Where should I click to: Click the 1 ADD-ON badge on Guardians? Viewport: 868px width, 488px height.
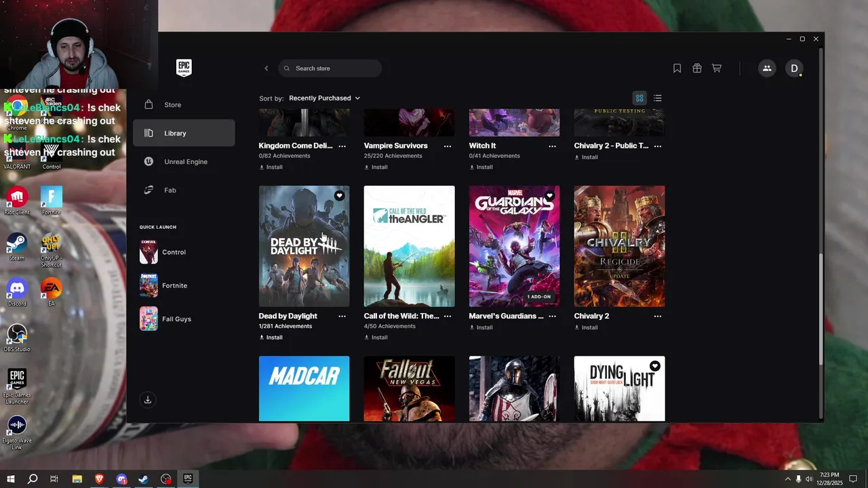coord(539,297)
